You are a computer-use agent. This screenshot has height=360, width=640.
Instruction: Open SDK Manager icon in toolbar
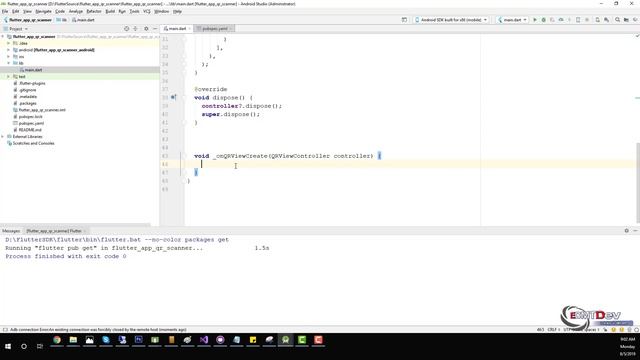607,20
